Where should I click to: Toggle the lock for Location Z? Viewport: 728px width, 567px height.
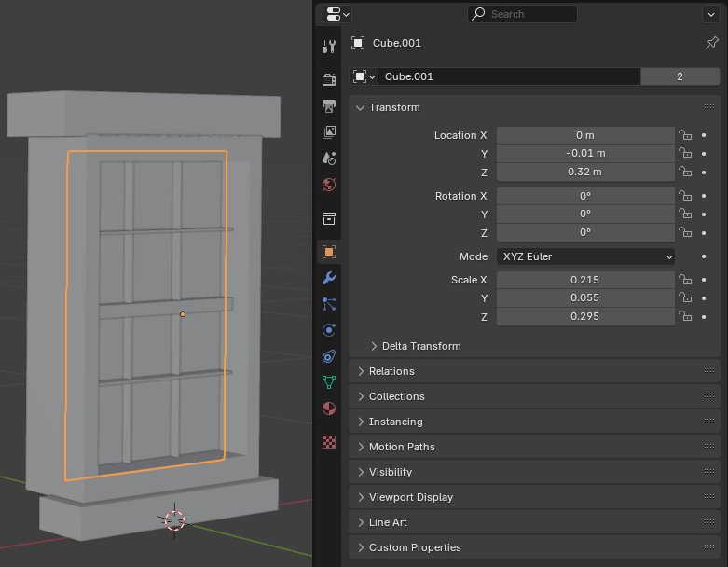point(685,173)
